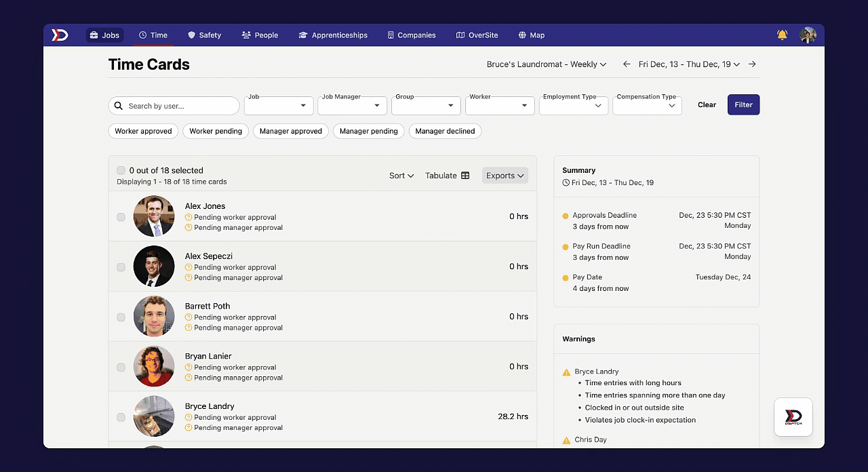Open user profile avatar menu

808,35
